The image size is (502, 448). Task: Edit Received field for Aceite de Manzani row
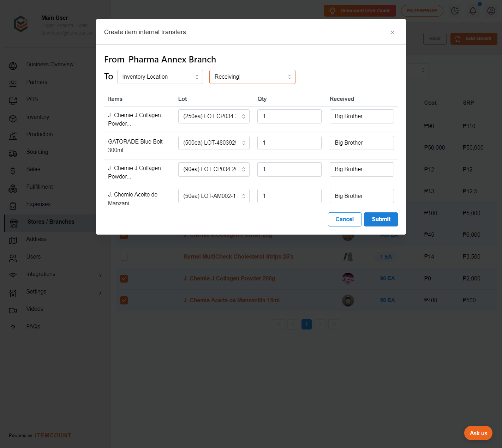362,196
